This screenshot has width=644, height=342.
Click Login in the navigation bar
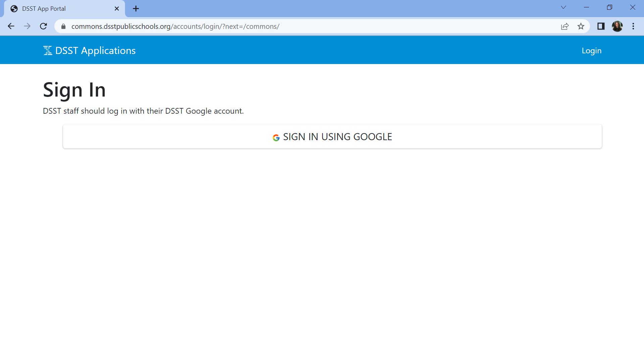pos(591,51)
